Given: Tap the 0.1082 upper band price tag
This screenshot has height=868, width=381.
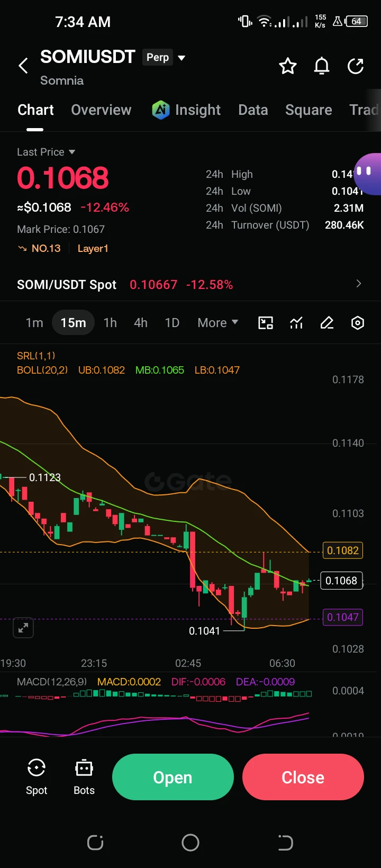Looking at the screenshot, I should tap(343, 550).
